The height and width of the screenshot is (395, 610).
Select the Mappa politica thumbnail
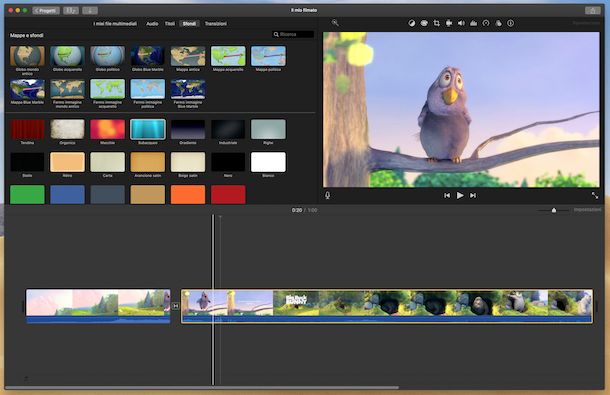pos(268,56)
